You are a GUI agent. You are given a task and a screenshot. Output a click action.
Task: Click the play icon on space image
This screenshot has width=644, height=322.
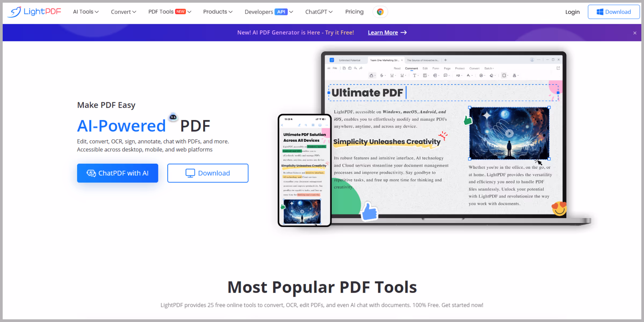click(x=509, y=133)
